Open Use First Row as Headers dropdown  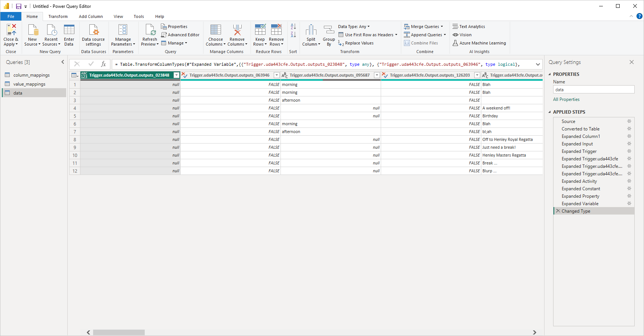coord(396,35)
